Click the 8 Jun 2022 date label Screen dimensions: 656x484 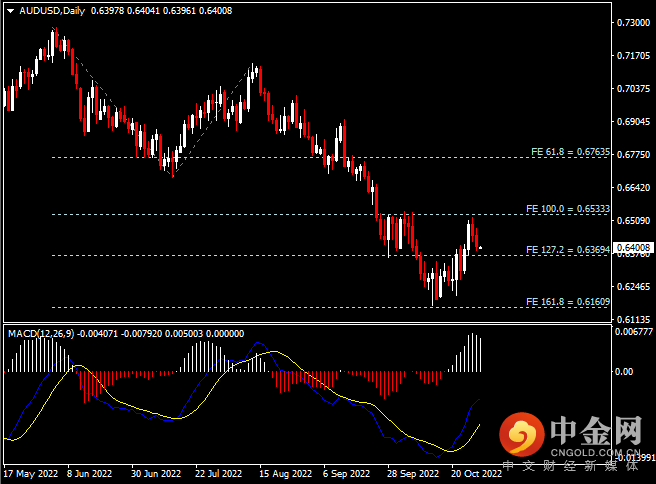[90, 474]
